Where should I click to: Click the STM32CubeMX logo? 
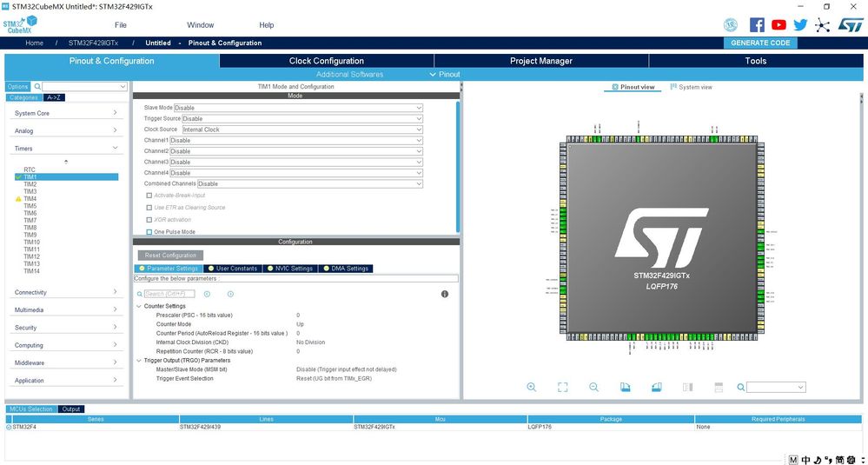click(x=20, y=25)
